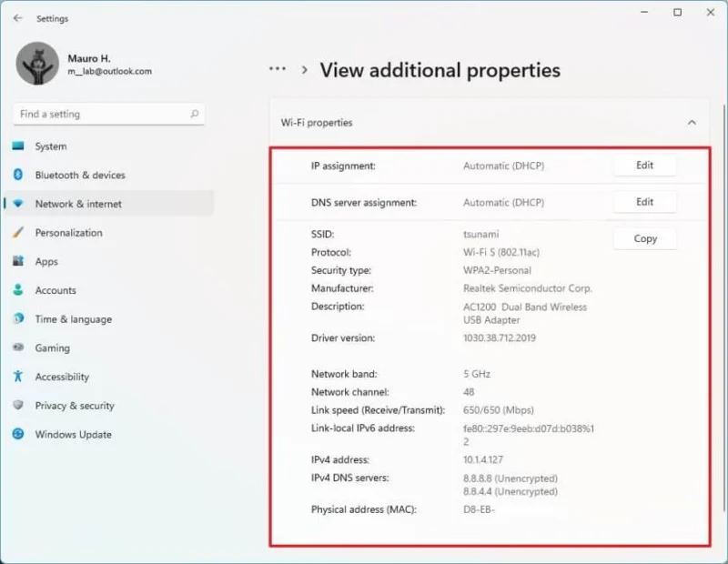The image size is (728, 564).
Task: Go back with the Settings back arrow
Action: click(17, 18)
